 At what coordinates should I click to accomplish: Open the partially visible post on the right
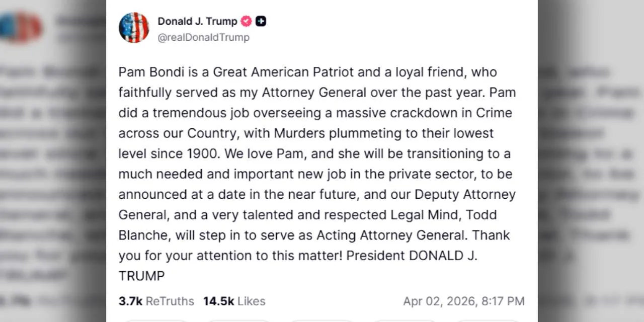(589, 161)
